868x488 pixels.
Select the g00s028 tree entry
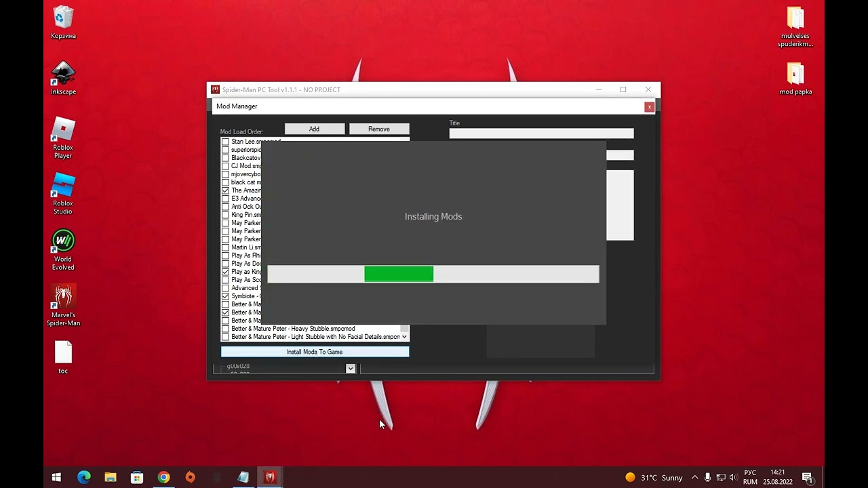pos(238,366)
